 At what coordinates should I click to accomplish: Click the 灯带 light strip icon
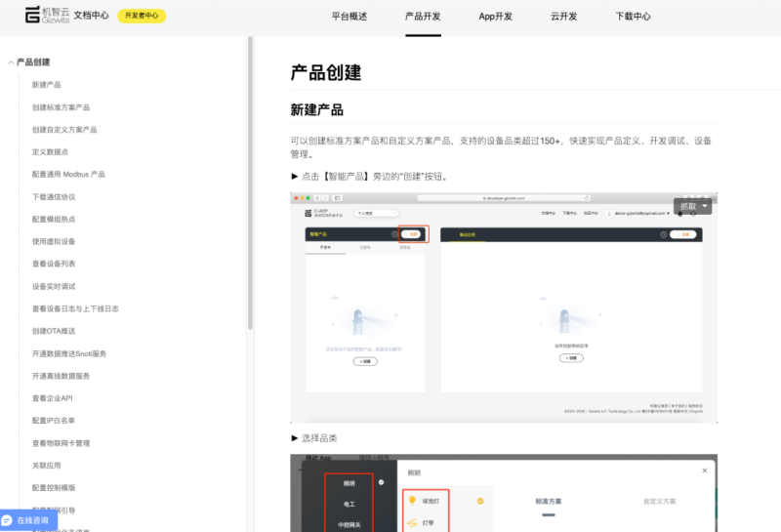(x=411, y=523)
